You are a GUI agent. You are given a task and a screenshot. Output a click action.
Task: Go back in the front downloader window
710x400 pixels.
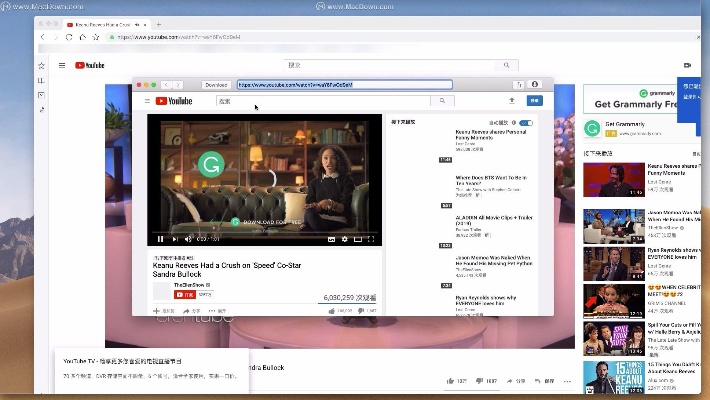[166, 85]
